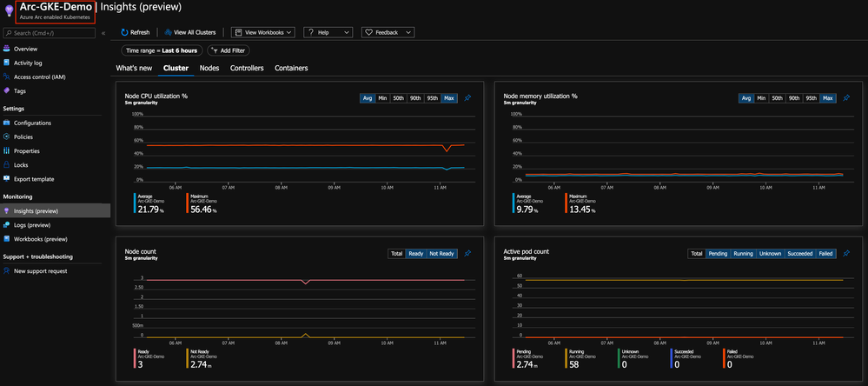Click the Average 21.79 % CPU legend
868x386 pixels.
(x=148, y=203)
